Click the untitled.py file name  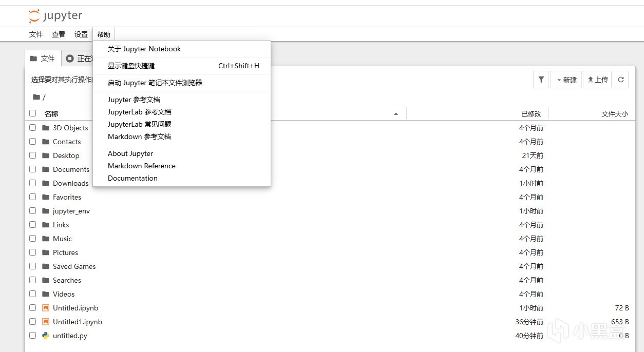coord(70,336)
